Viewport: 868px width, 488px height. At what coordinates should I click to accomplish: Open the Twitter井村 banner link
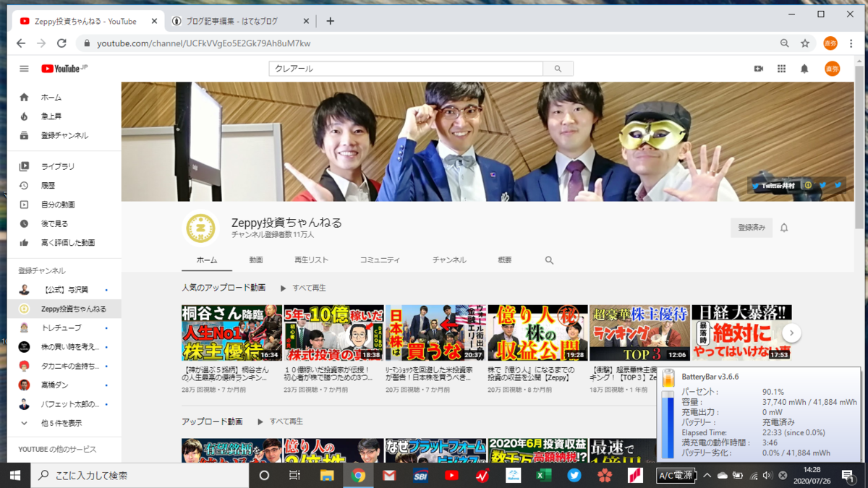773,186
